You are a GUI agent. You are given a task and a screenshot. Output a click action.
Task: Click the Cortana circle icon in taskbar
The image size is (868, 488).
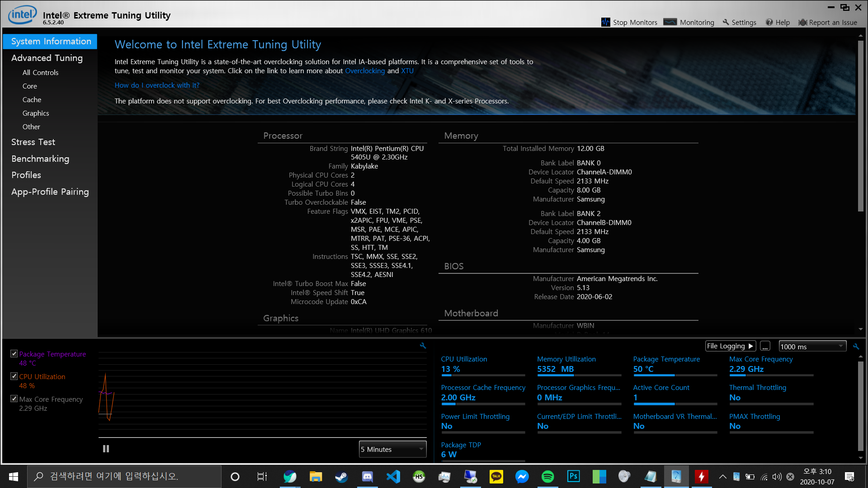(x=235, y=477)
